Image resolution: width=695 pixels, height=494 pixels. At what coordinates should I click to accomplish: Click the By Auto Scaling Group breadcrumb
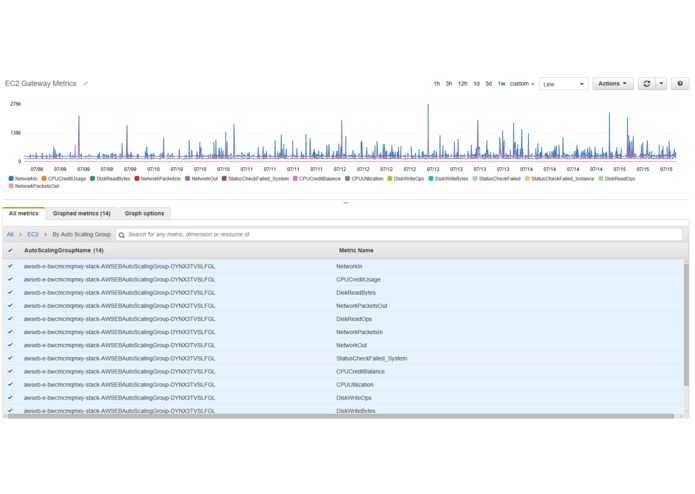click(x=82, y=234)
